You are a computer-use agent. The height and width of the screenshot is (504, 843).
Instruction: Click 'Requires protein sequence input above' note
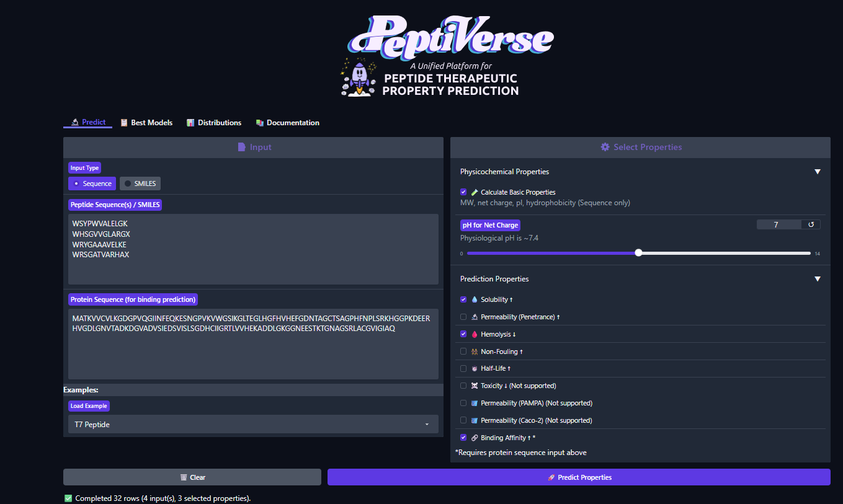point(521,453)
